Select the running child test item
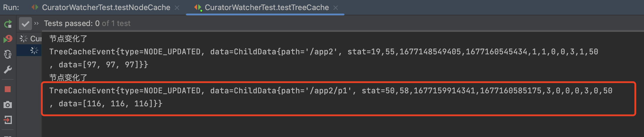644x137 pixels. click(x=34, y=50)
